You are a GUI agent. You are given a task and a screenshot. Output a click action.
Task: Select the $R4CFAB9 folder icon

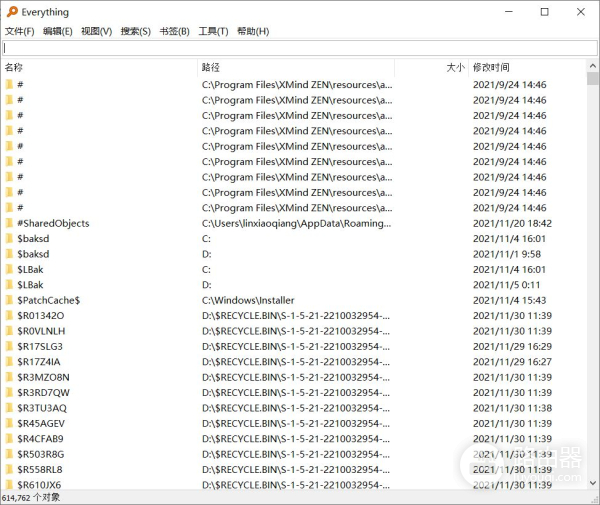10,439
